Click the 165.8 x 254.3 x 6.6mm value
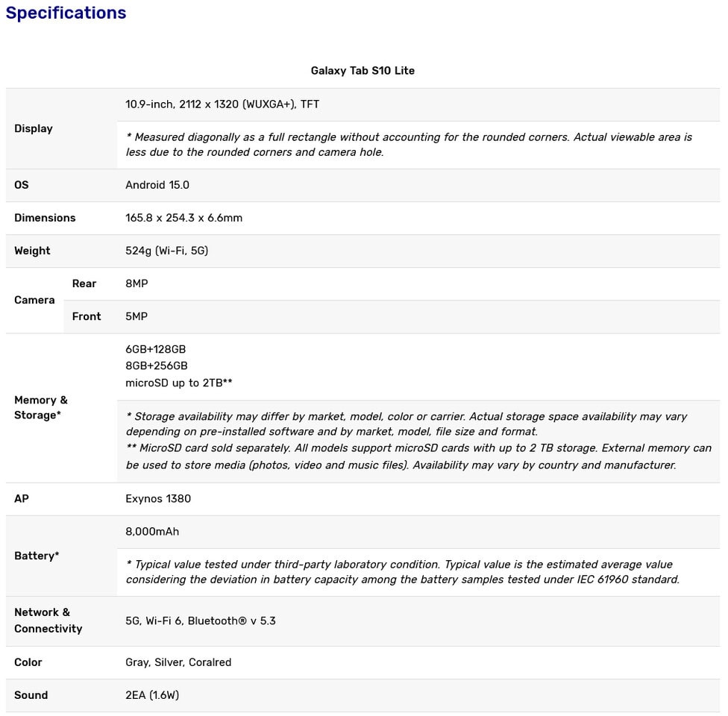The image size is (728, 716). (x=183, y=218)
